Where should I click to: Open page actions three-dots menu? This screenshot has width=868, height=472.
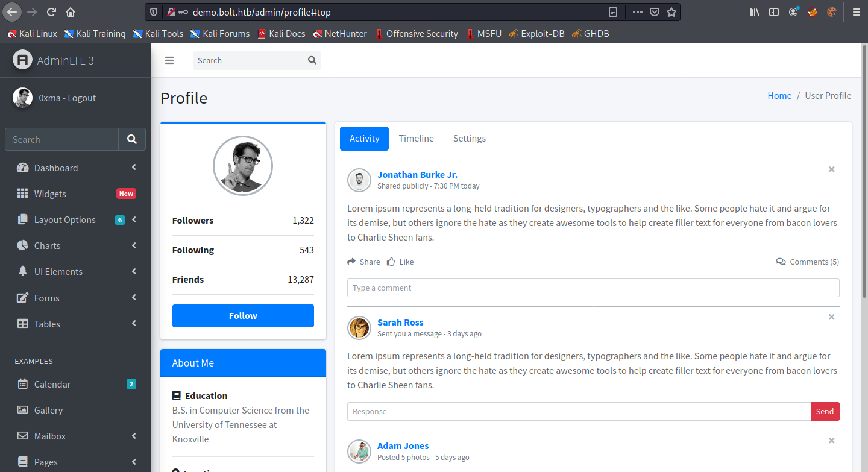click(x=637, y=12)
